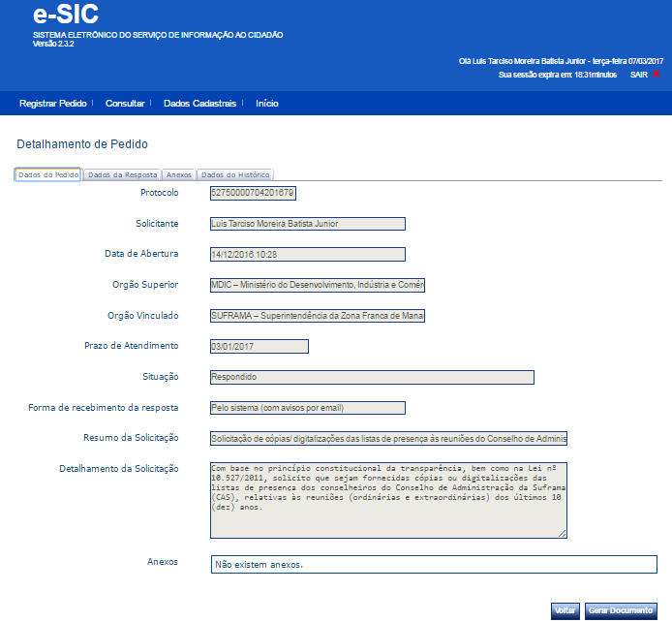Click the Prazo de Atendimento label

point(131,346)
